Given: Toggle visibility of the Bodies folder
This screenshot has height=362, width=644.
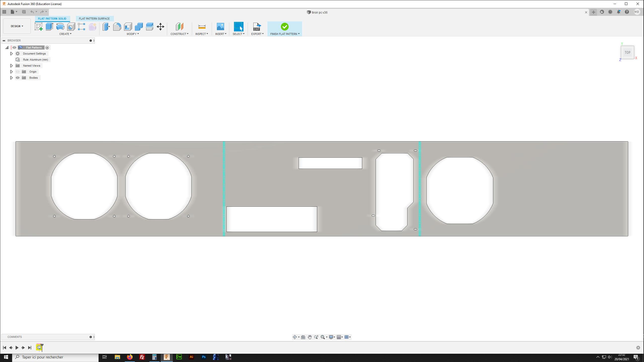Looking at the screenshot, I should [18, 78].
